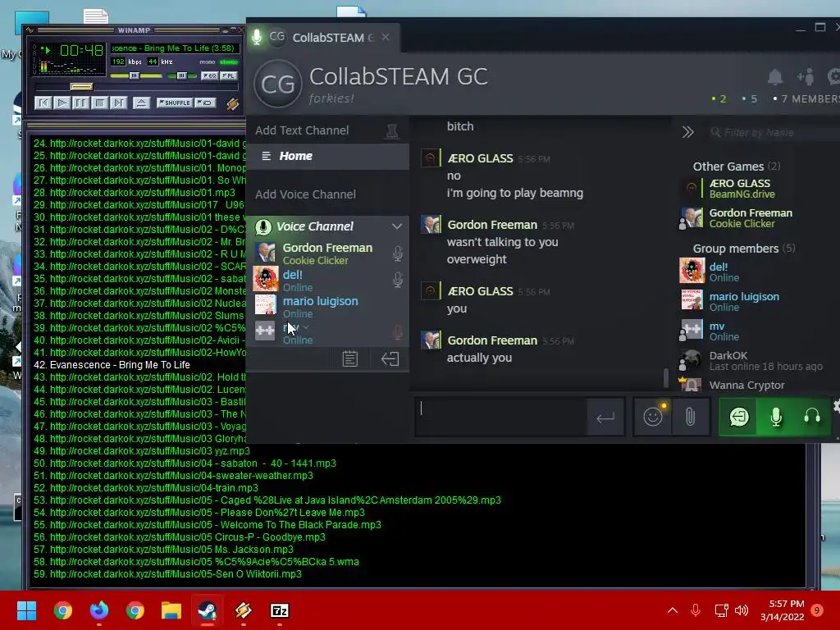This screenshot has height=630, width=840.
Task: Select playlist entry 54 Please Don't Leave Me
Action: click(199, 513)
